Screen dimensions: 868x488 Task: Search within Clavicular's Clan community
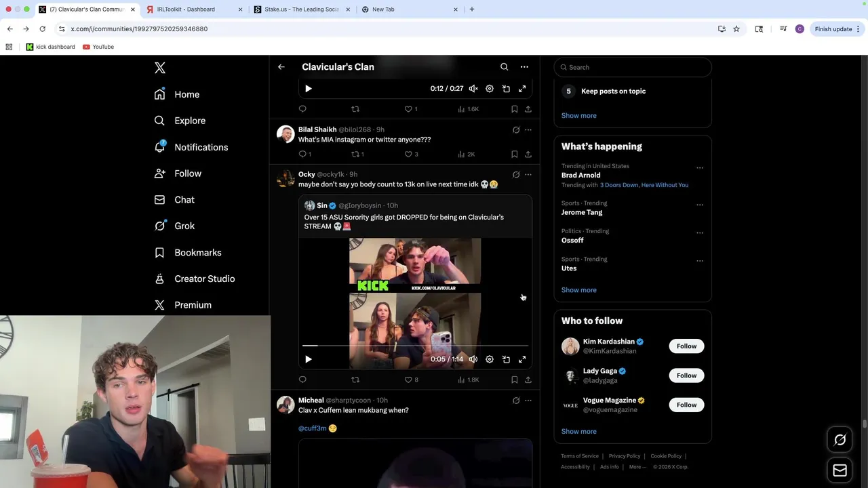tap(504, 67)
